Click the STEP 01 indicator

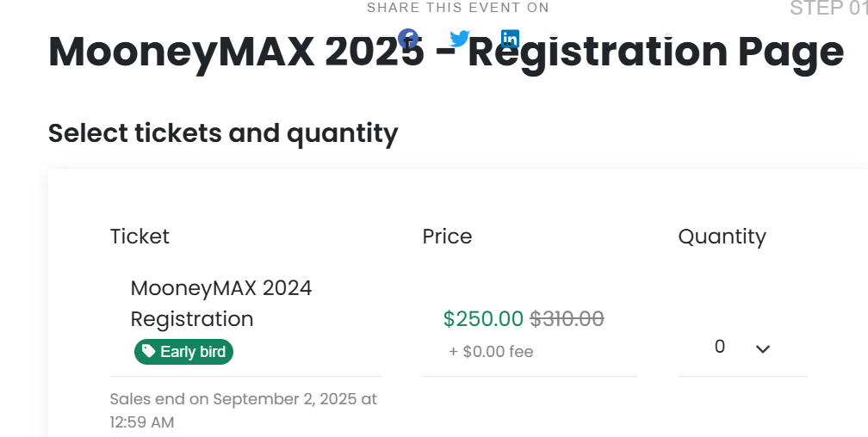[x=828, y=9]
